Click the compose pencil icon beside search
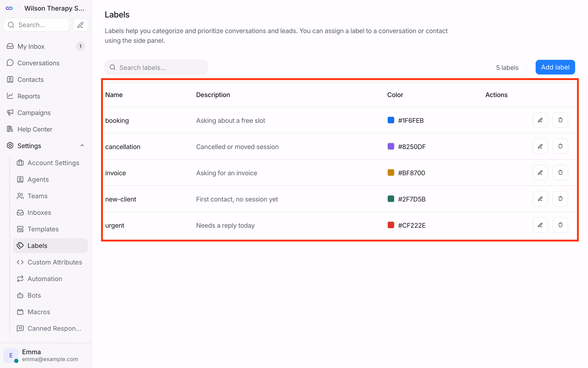This screenshot has height=368, width=588. pos(80,25)
